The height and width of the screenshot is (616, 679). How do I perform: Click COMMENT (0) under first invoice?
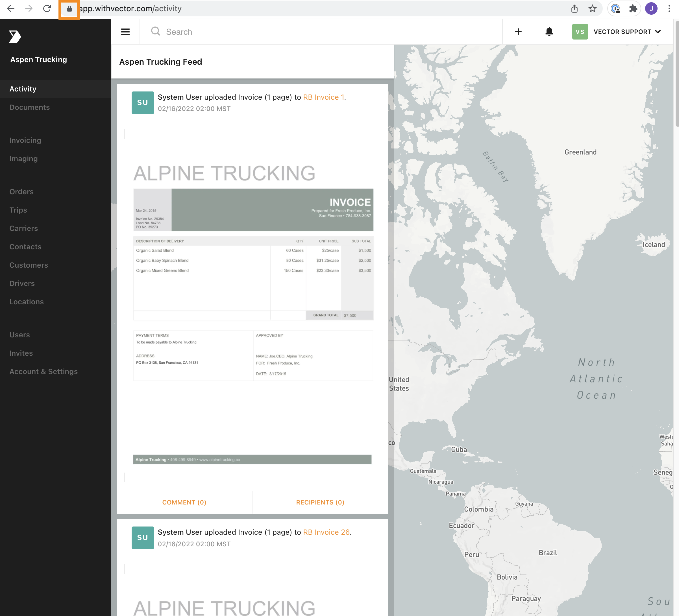[184, 502]
